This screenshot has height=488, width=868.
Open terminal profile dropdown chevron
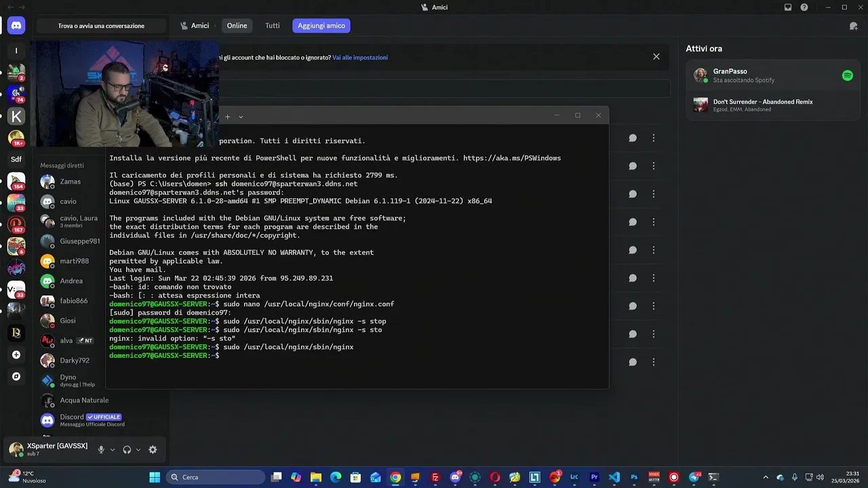[241, 117]
